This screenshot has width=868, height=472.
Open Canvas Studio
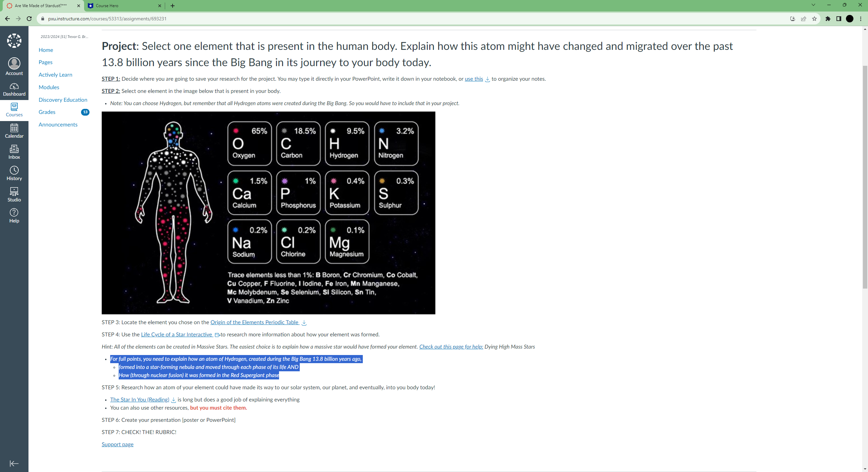point(14,194)
